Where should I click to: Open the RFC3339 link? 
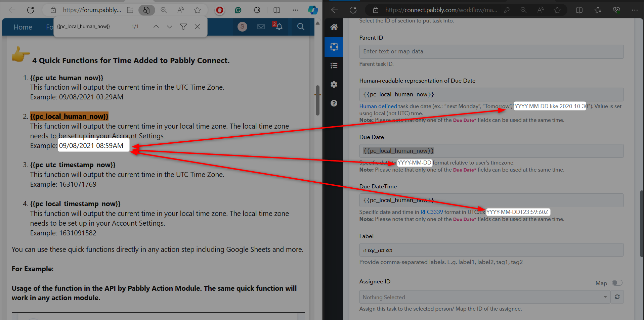432,212
